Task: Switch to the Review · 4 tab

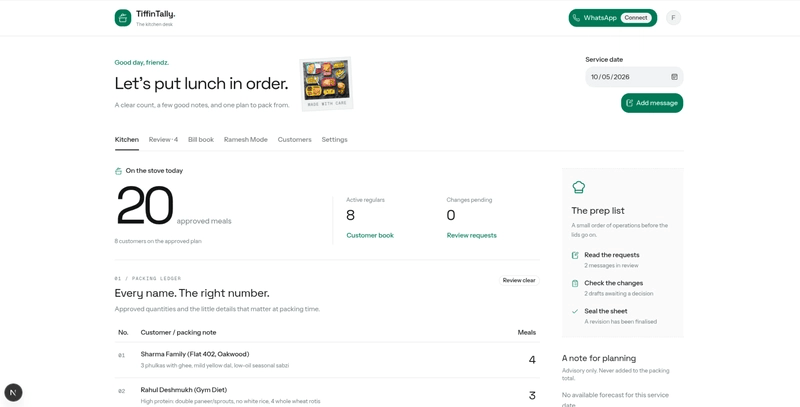Action: pos(163,140)
